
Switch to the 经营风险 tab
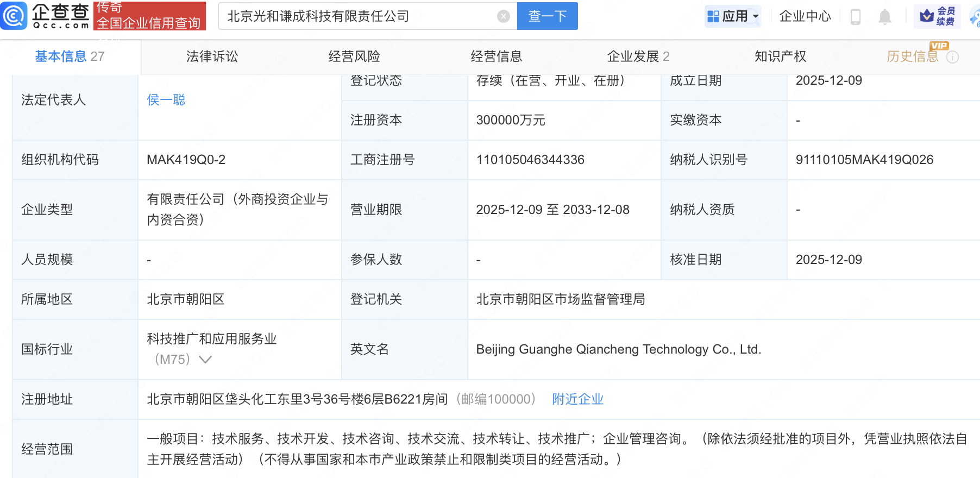click(354, 56)
